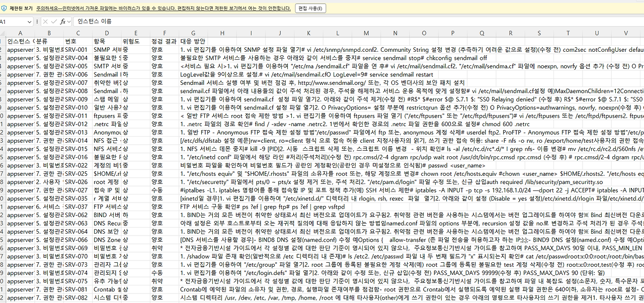Click the 항목 cell in SRV-063 row

[107, 223]
